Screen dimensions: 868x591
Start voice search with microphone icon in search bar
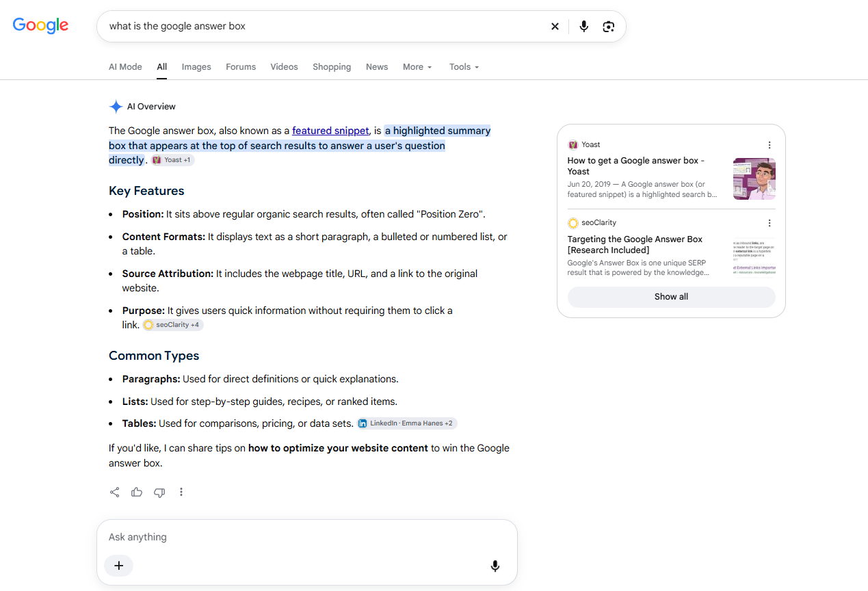(x=583, y=27)
